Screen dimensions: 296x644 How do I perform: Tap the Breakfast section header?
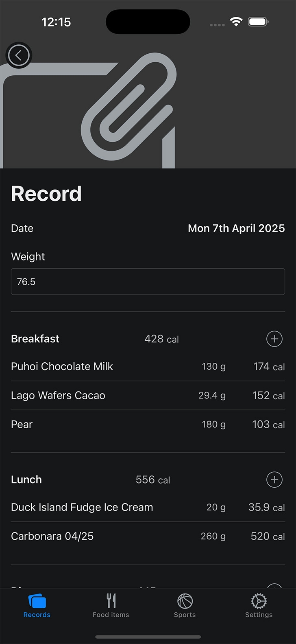(35, 339)
